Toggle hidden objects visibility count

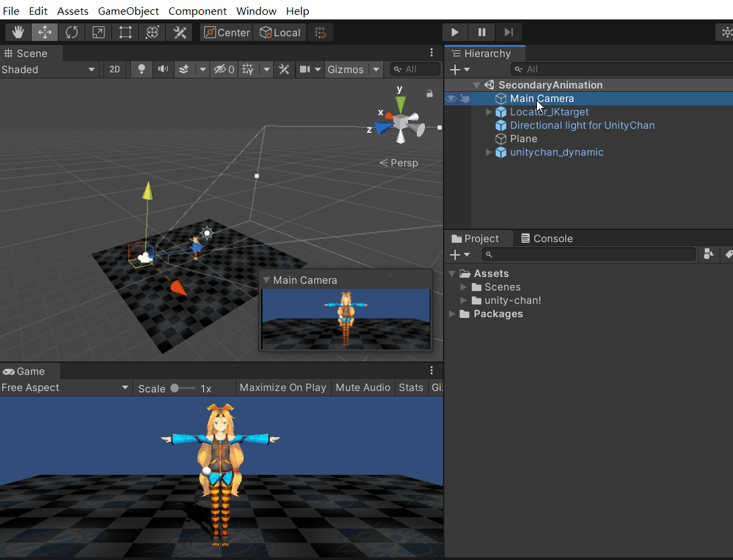click(224, 70)
